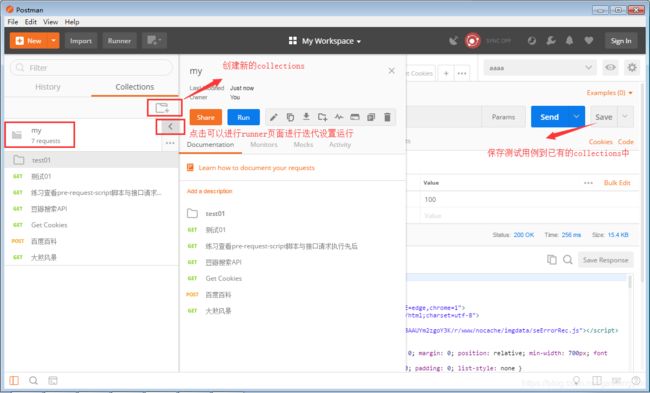This screenshot has width=650, height=393.
Task: Click the plus new tab button
Action: (x=446, y=73)
